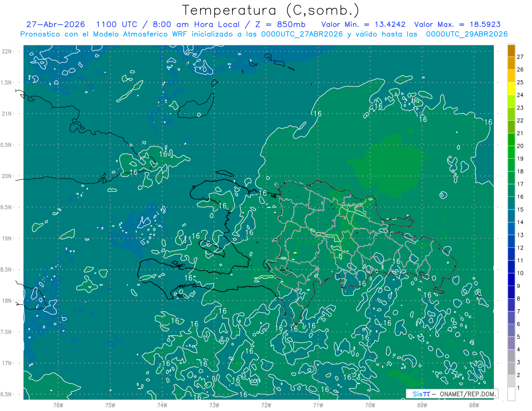Screen dimensions: 532x411
Task: Click the 68W longitude axis label
Action: point(474,405)
